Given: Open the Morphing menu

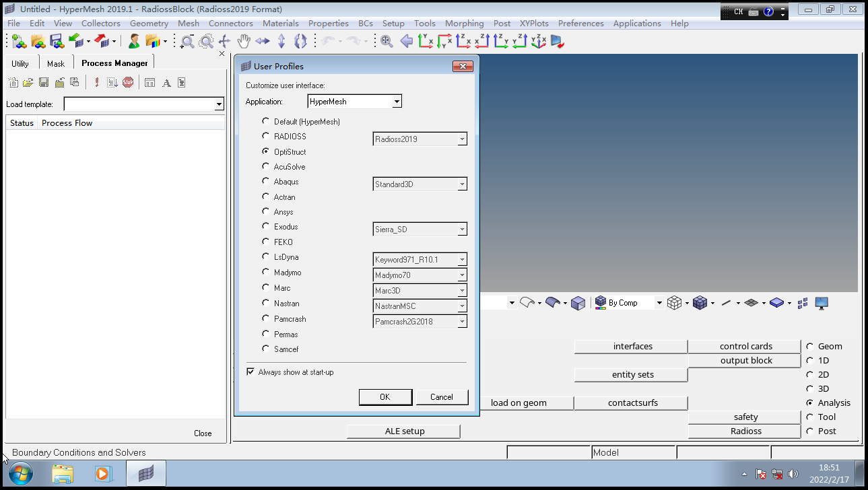Looking at the screenshot, I should click(x=464, y=23).
